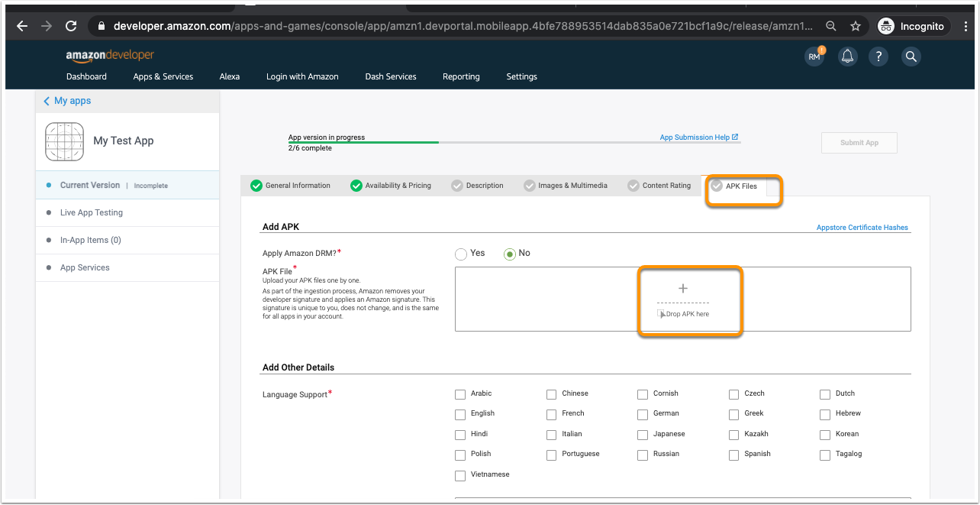This screenshot has width=980, height=505.
Task: Check Polish language support
Action: click(460, 455)
